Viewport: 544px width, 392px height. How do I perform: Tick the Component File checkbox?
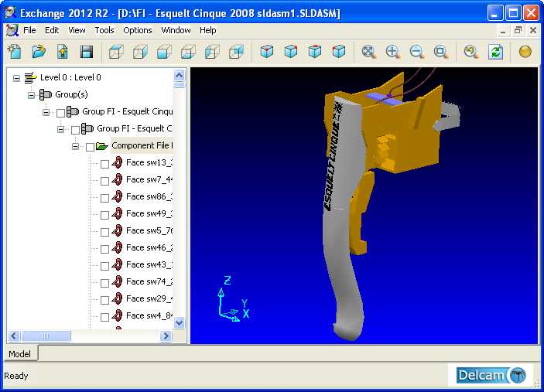(x=90, y=147)
